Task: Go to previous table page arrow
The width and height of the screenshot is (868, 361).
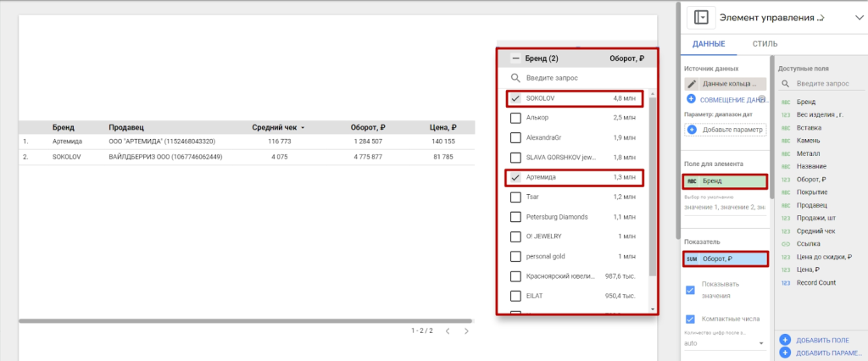Action: pyautogui.click(x=448, y=330)
